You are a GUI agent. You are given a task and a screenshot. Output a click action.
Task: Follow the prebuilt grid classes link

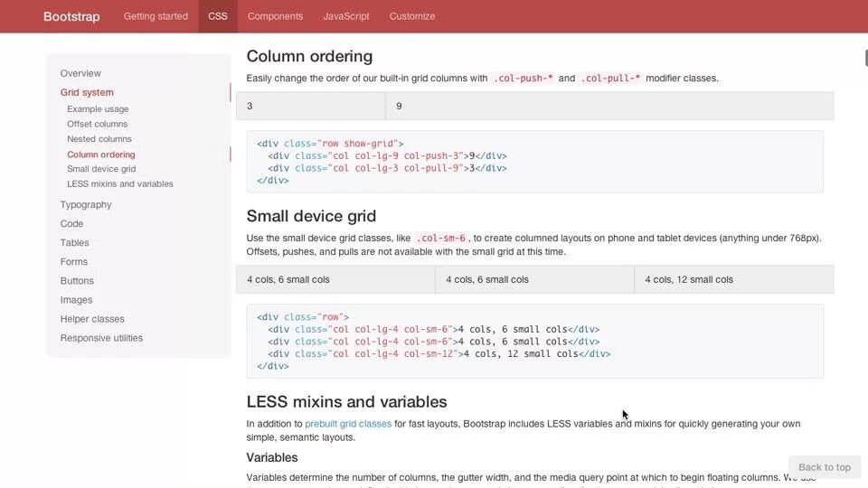click(348, 424)
